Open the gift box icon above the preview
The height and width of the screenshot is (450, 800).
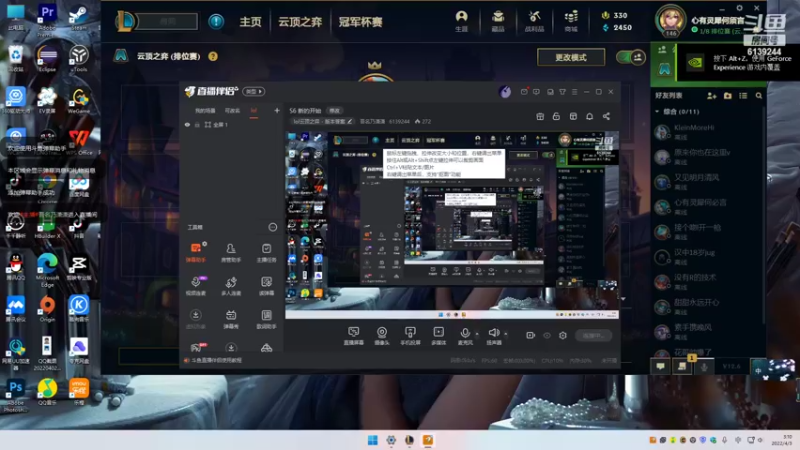click(540, 116)
